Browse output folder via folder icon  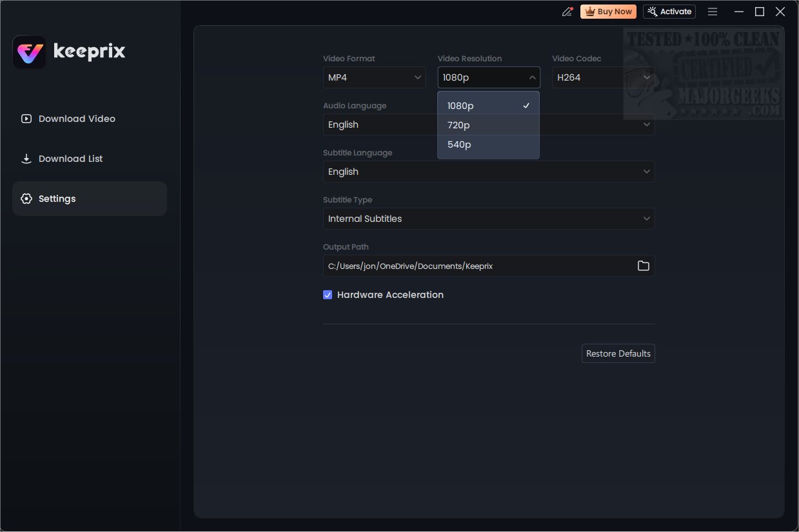pyautogui.click(x=643, y=266)
